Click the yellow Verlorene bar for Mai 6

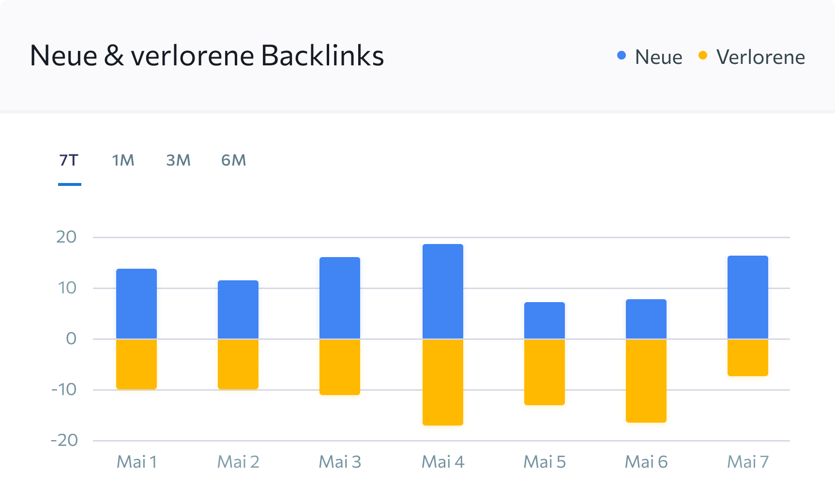pos(646,381)
